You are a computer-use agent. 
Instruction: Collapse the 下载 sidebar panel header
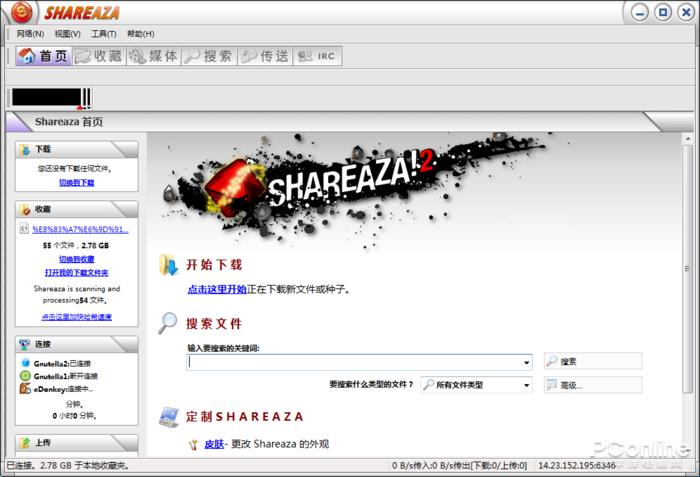point(76,149)
